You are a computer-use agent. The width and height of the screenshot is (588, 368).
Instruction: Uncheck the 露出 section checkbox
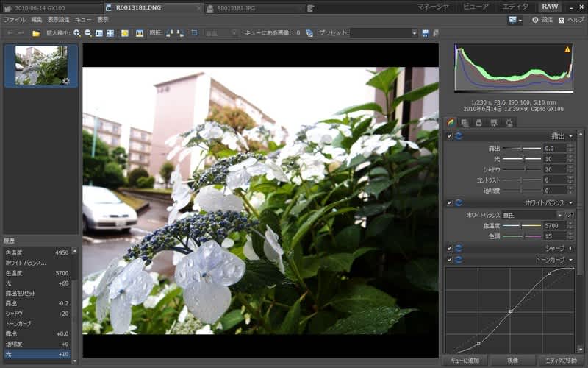click(449, 136)
